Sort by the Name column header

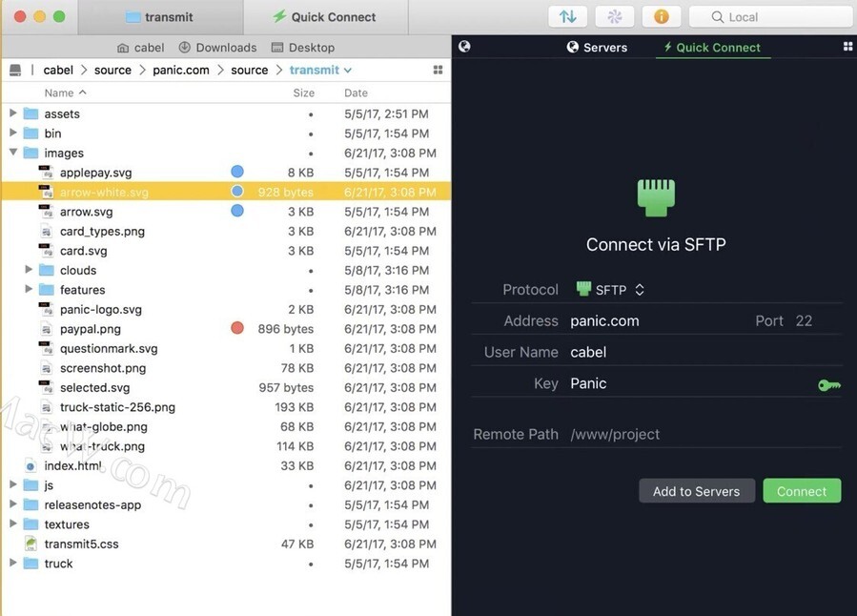click(65, 92)
